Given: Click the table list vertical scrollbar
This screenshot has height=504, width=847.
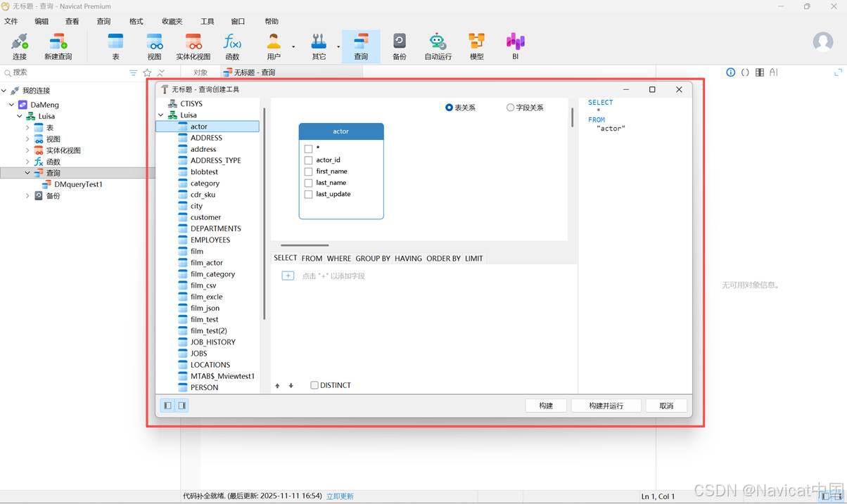Looking at the screenshot, I should [265, 214].
